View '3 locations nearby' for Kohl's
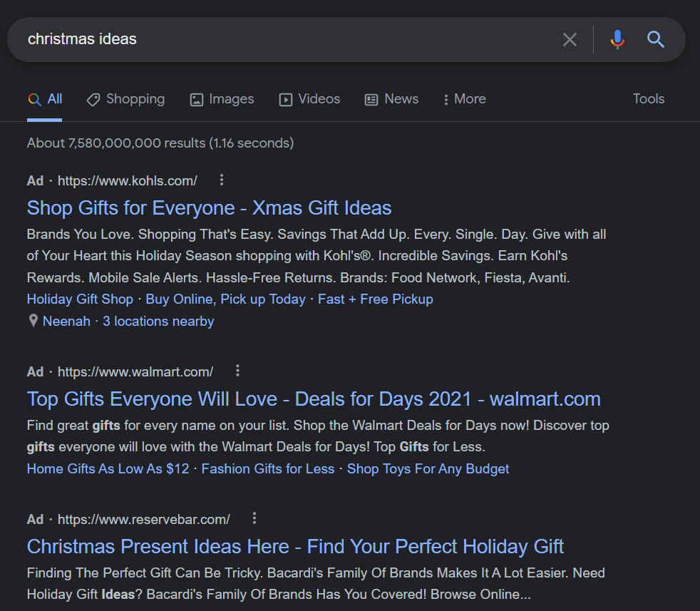The height and width of the screenshot is (611, 700). [158, 321]
